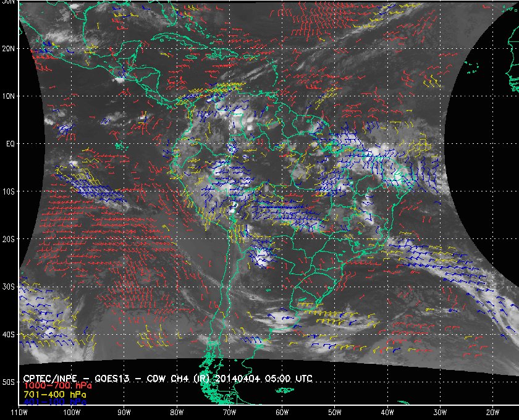
Task: Click the 20N latitude axis label
Action: (x=8, y=49)
